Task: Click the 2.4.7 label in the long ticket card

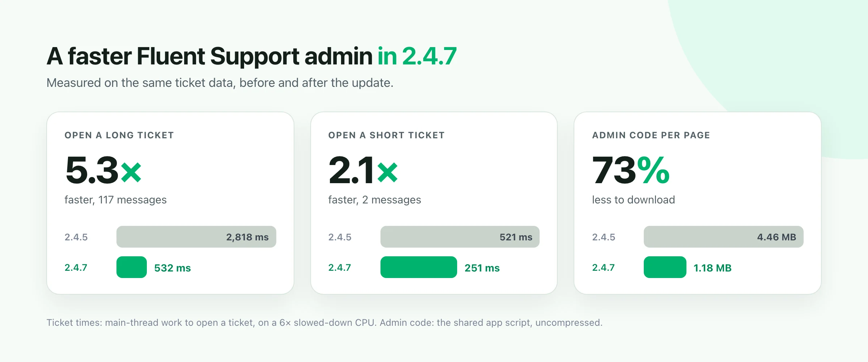Action: [x=76, y=268]
